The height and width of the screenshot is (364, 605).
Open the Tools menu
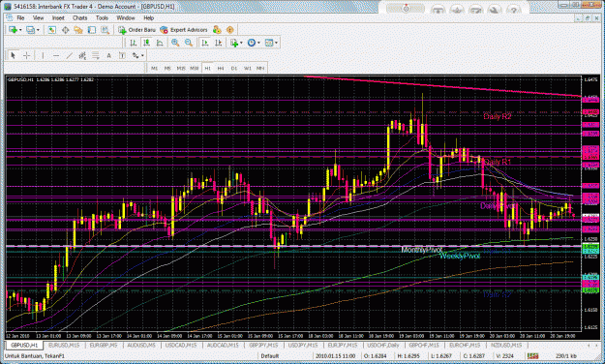(102, 17)
